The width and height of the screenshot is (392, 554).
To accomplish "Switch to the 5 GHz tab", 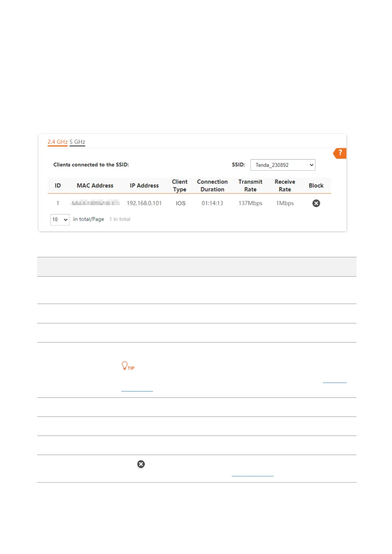I will (x=77, y=142).
